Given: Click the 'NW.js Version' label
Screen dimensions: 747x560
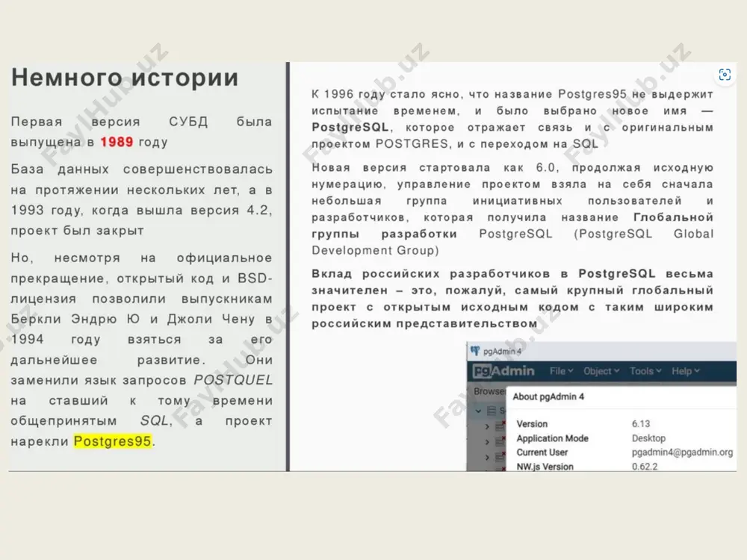Looking at the screenshot, I should point(545,467).
